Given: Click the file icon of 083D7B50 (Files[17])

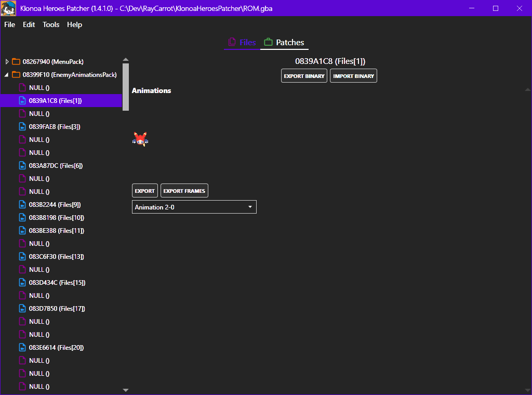Looking at the screenshot, I should pos(22,309).
